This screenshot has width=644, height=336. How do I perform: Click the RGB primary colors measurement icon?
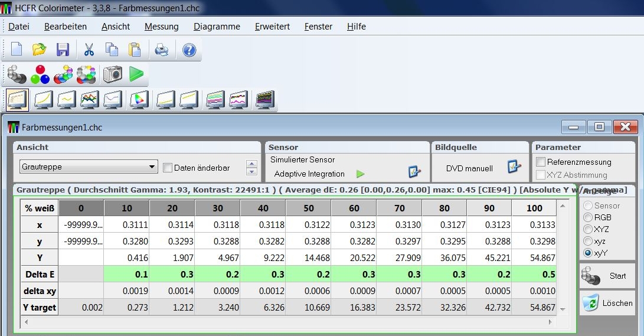pyautogui.click(x=40, y=74)
